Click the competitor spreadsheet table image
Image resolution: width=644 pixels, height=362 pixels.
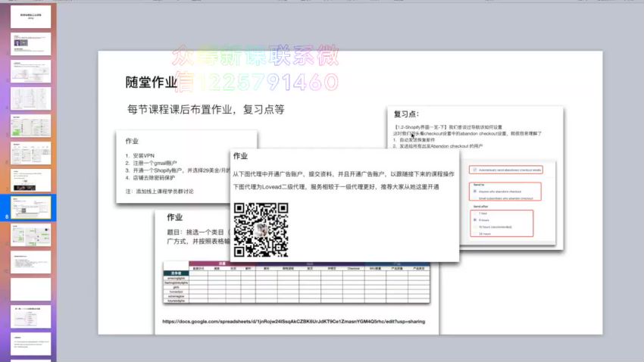tap(296, 282)
